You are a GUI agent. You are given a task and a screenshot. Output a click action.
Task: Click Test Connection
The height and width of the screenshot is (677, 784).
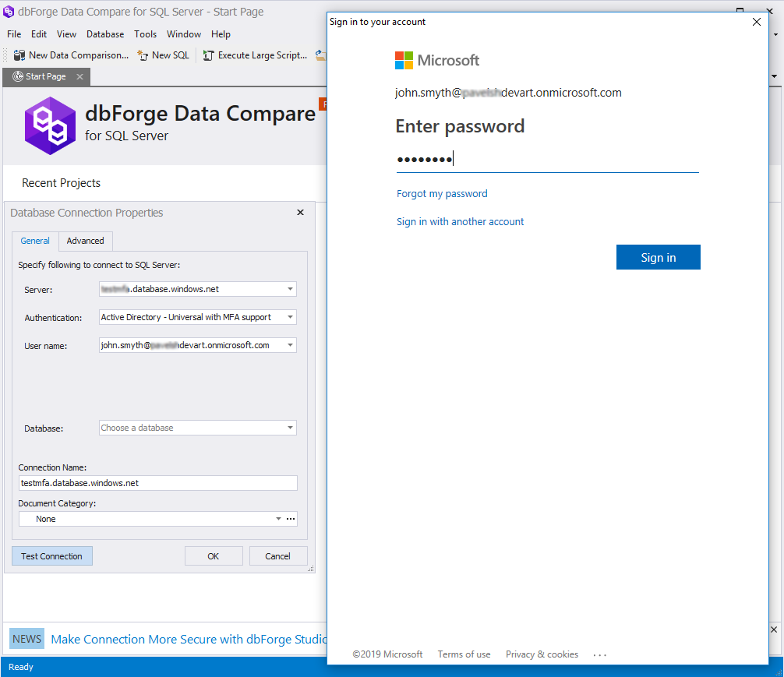click(x=51, y=555)
